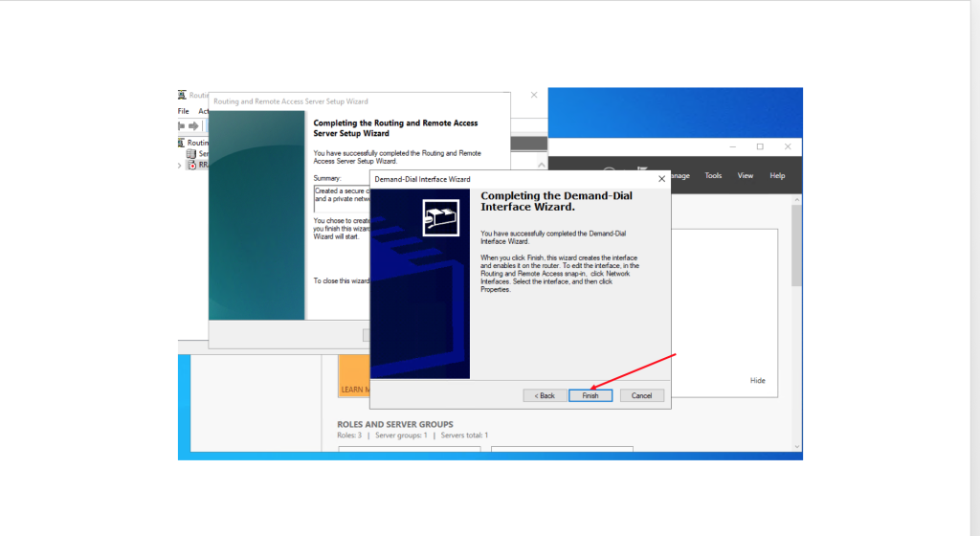Click Finish in the Demand-Dial Interface Wizard
This screenshot has height=536, width=980.
pos(590,395)
